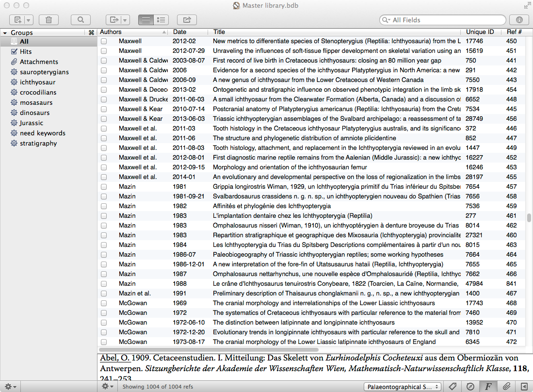Click the F formatted preview icon
The height and width of the screenshot is (392, 533).
point(488,386)
